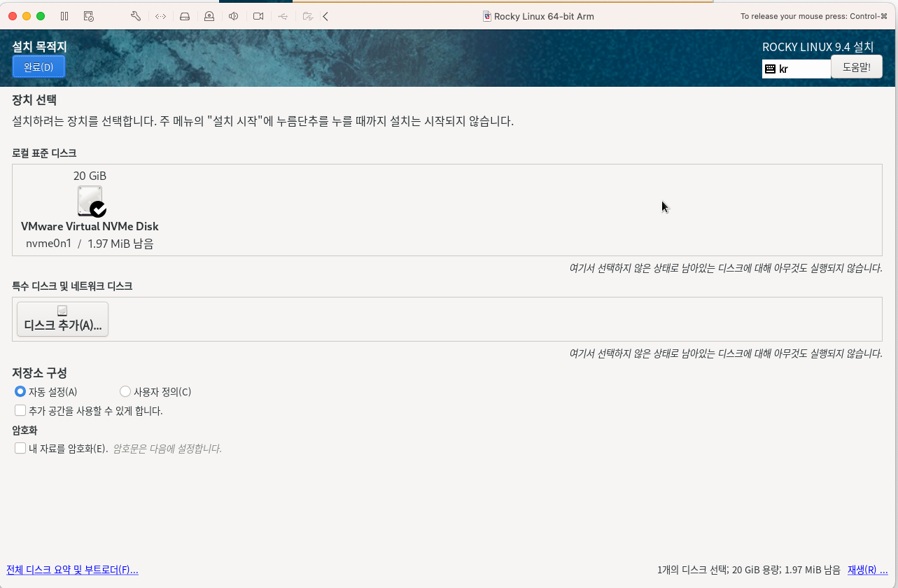Open 전체 디스크 요약 및 부트로더(F) link
The width and height of the screenshot is (898, 588).
click(x=72, y=570)
